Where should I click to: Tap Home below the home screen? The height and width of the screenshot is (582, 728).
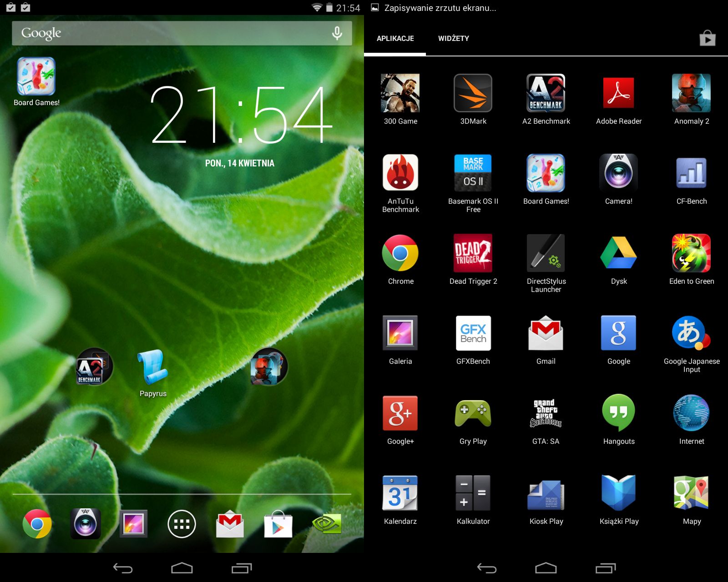(x=182, y=568)
